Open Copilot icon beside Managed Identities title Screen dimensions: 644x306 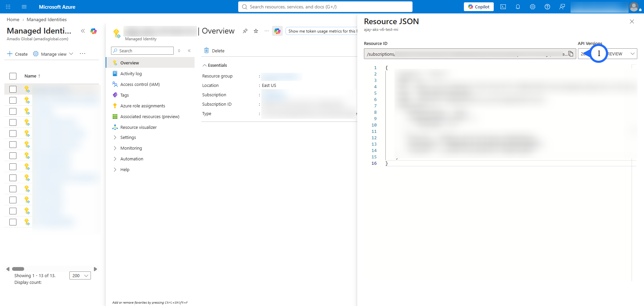pos(94,31)
